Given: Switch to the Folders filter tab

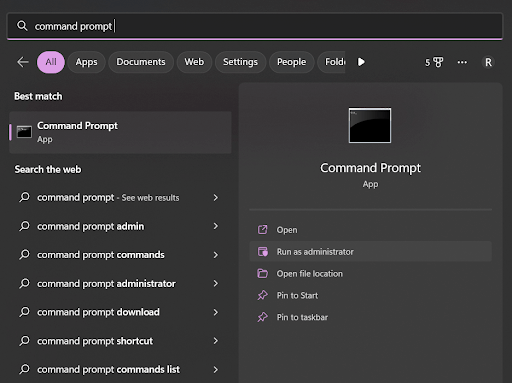Looking at the screenshot, I should 331,62.
